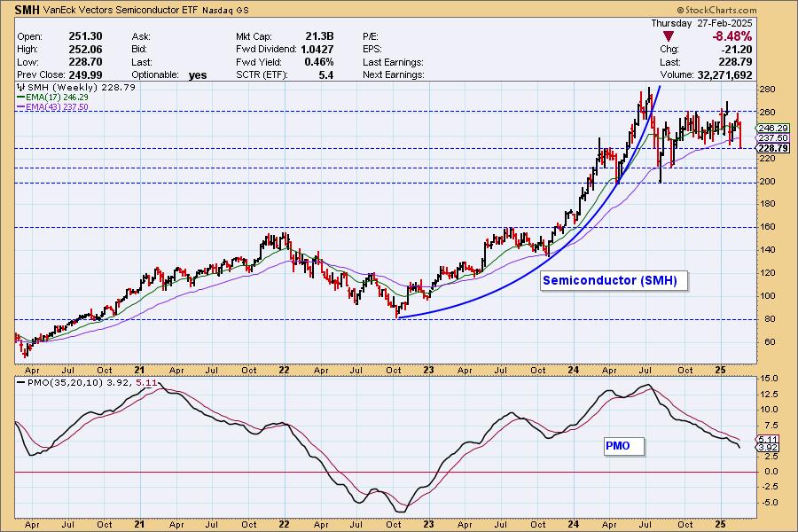This screenshot has width=798, height=532.
Task: Click the EPS: label
Action: click(372, 50)
